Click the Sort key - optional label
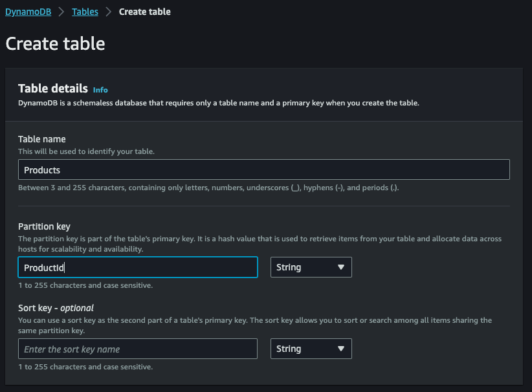This screenshot has height=392, width=532. coord(56,308)
